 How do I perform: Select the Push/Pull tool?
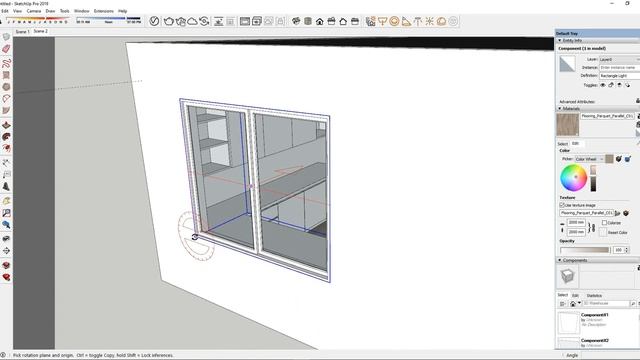[6, 125]
